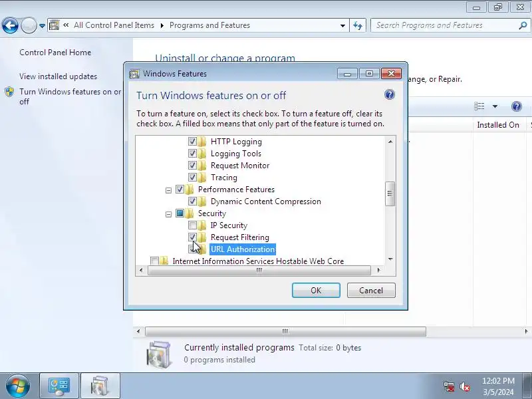
Task: Confirm with the OK button
Action: 316,291
